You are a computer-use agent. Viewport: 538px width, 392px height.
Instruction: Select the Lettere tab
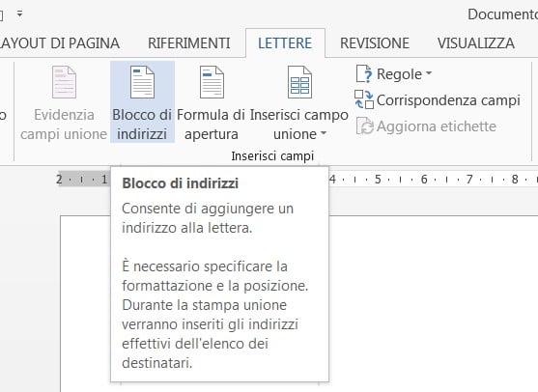285,43
